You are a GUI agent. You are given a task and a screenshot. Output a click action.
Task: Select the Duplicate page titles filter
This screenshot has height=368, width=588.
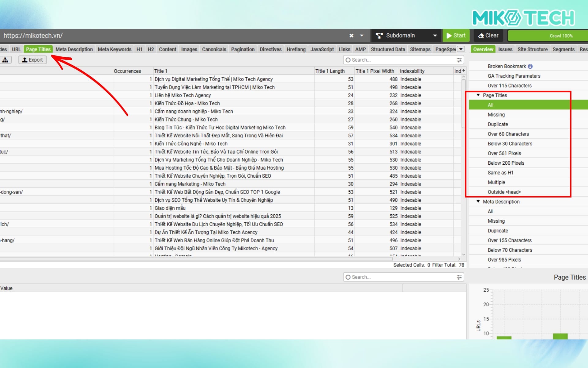pos(498,124)
